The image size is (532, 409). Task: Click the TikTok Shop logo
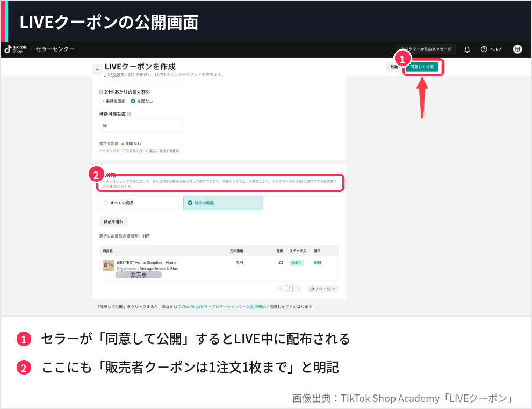[15, 49]
